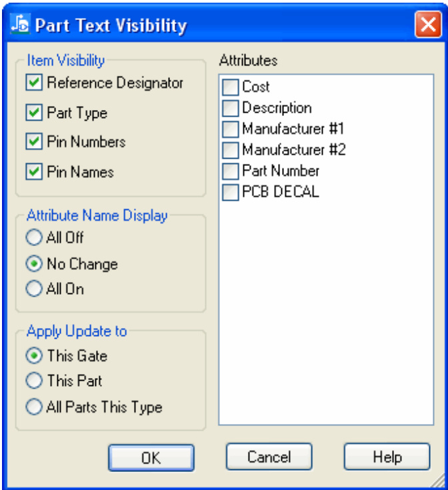Screen dimensions: 448x490
Task: Apply update to This Part
Action: (x=34, y=381)
